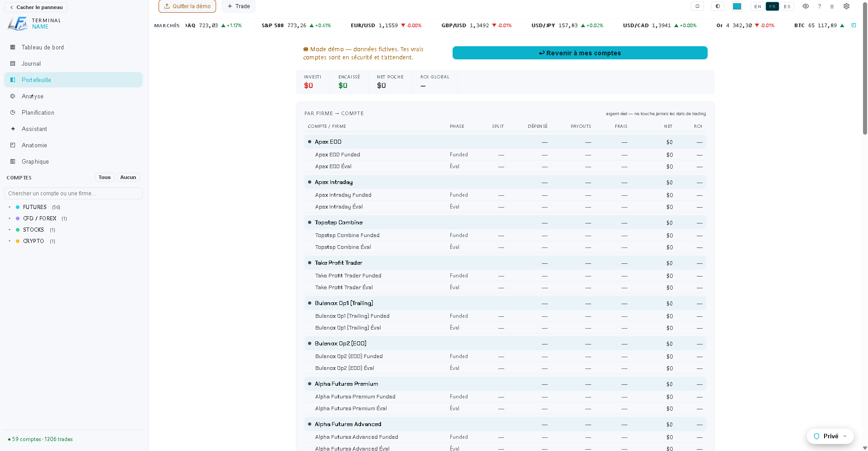Open settings gear icon
This screenshot has width=868, height=451.
846,6
